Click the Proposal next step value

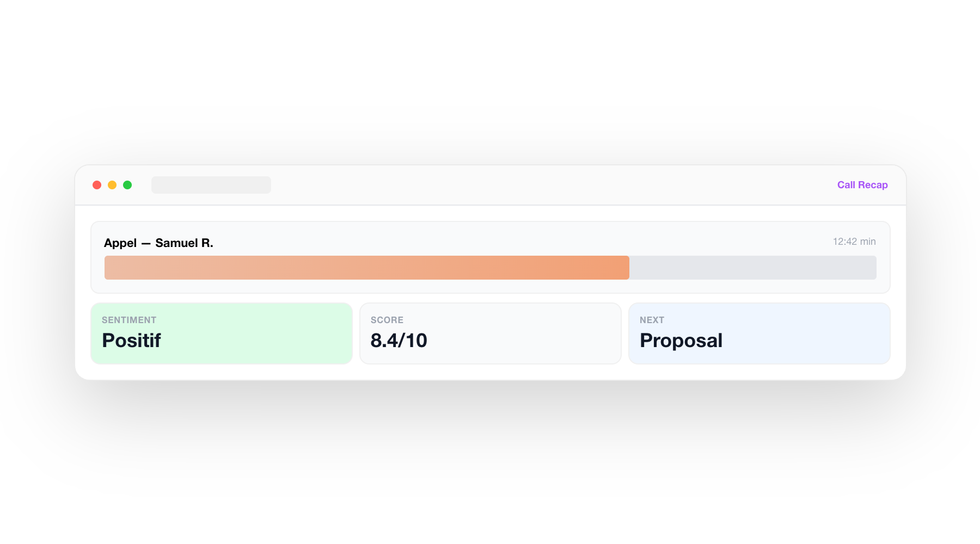pos(681,341)
